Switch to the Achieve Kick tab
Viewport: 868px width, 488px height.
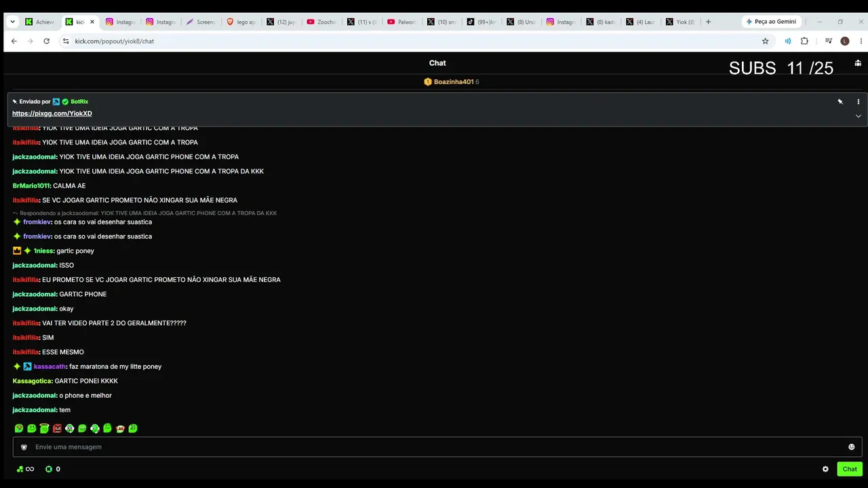tap(41, 22)
